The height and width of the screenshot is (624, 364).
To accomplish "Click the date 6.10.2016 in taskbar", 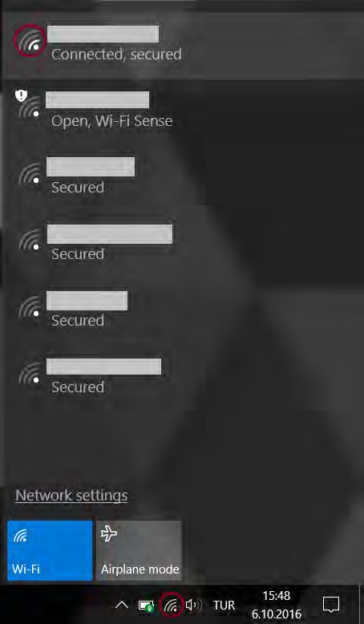I will 276,614.
